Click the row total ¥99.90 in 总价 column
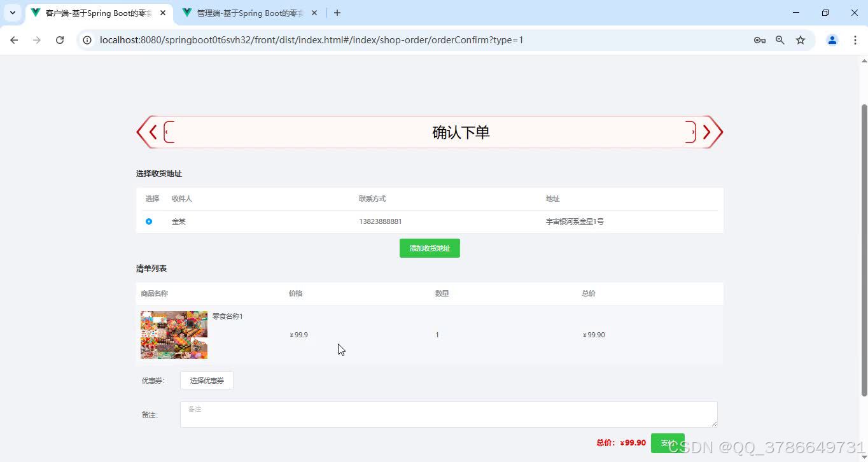 point(594,335)
